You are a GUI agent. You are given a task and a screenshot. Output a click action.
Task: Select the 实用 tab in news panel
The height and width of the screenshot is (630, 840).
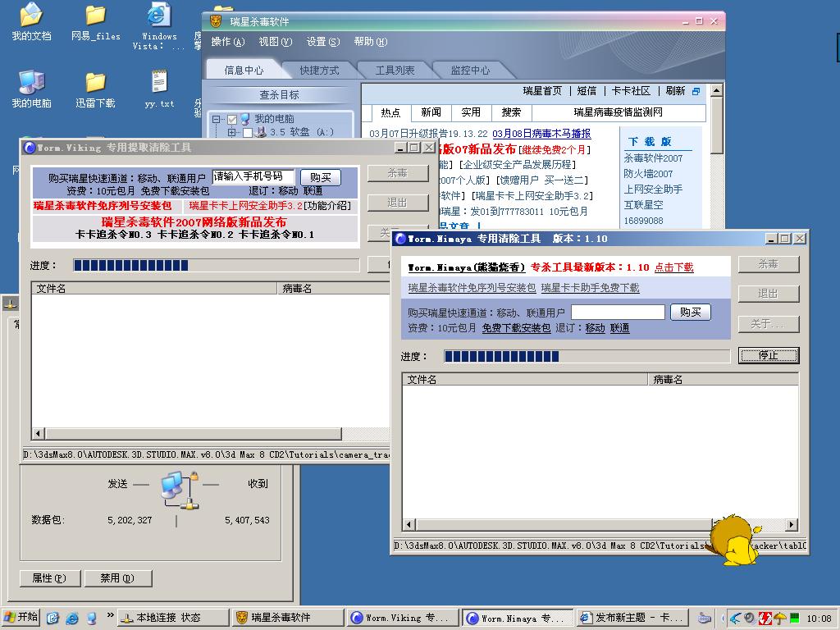[x=471, y=112]
